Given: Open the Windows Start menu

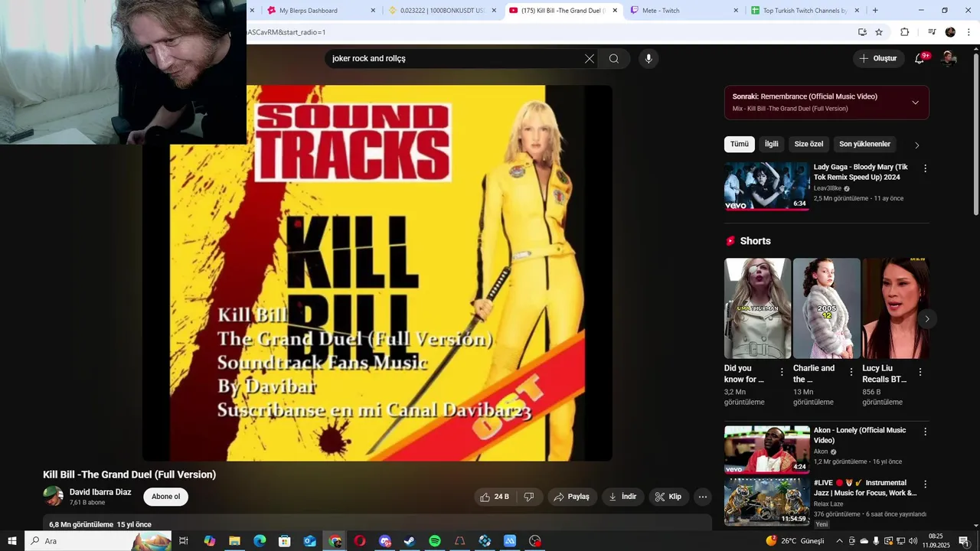Looking at the screenshot, I should click(12, 541).
